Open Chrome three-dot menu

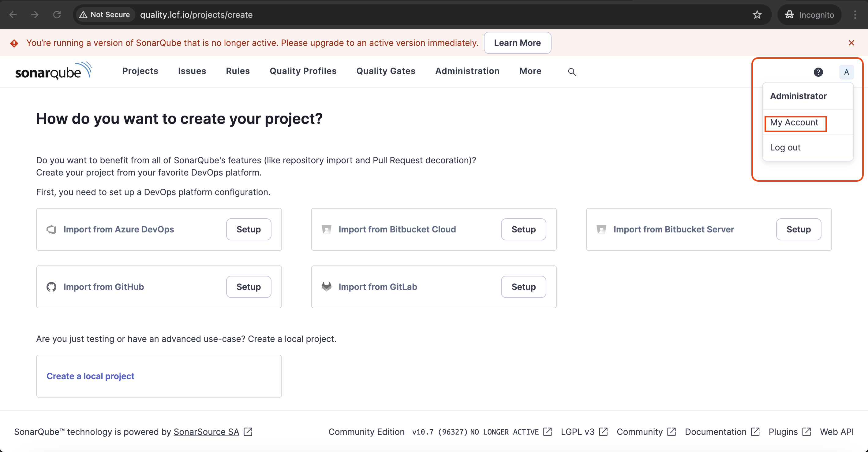tap(855, 14)
